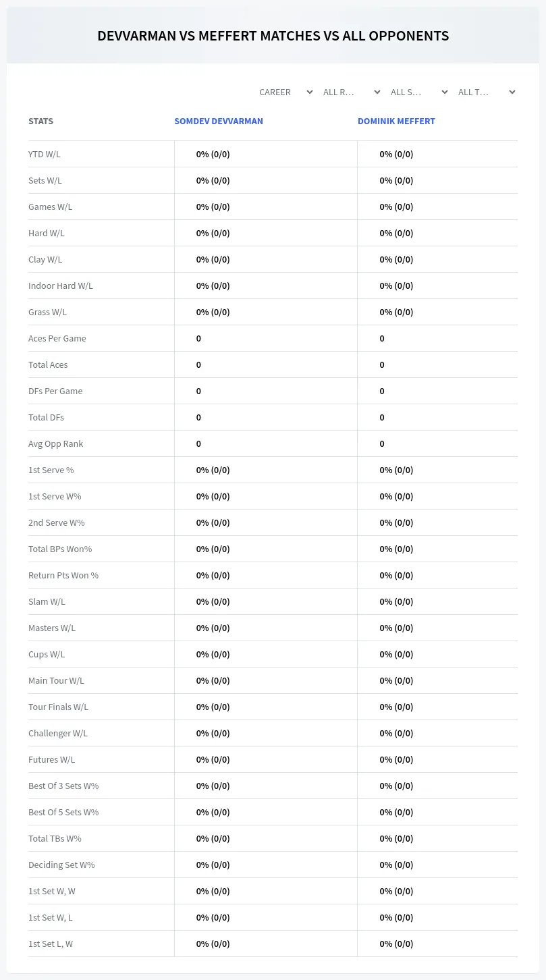Open Dominik Meffert player link
Image resolution: width=546 pixels, height=980 pixels.
(x=396, y=121)
